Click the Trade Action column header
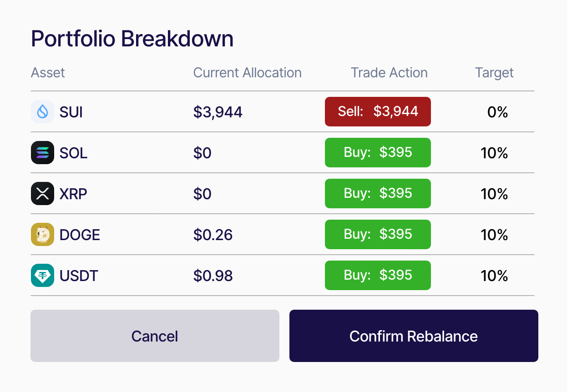The image size is (567, 392). [389, 73]
